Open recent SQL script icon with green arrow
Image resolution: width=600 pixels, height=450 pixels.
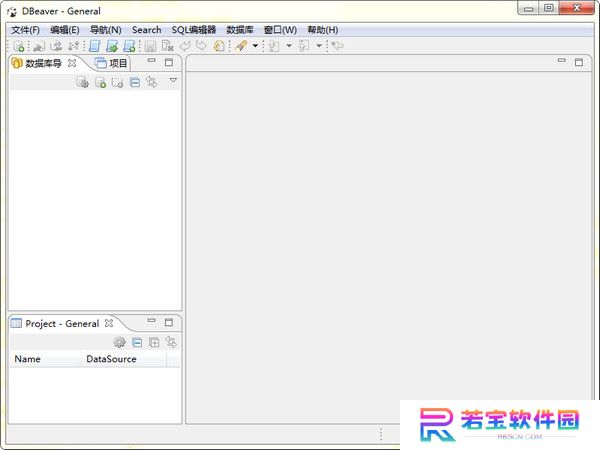tap(112, 46)
